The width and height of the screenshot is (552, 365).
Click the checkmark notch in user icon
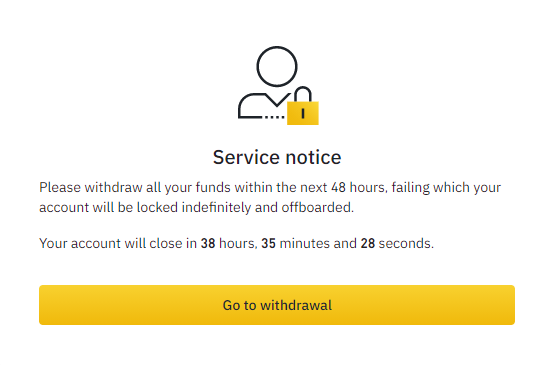[x=278, y=100]
